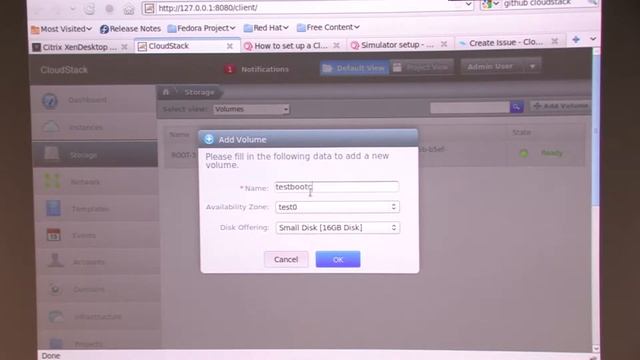Click the CloudStack logo text
This screenshot has width=640, height=360.
pyautogui.click(x=64, y=70)
